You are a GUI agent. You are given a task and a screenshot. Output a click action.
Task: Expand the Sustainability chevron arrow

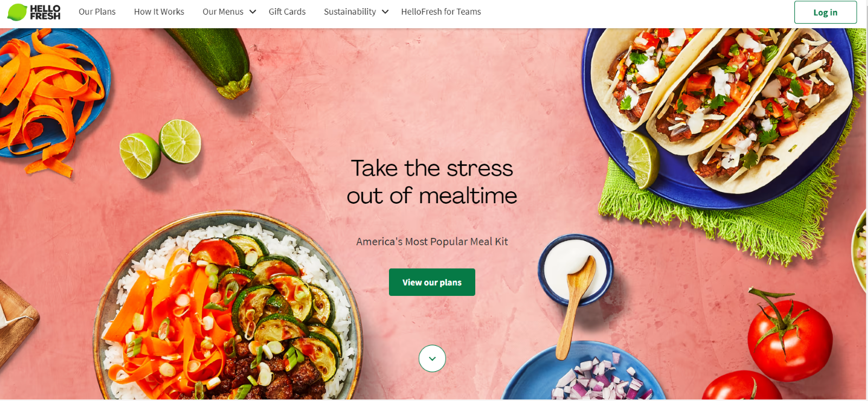tap(385, 12)
